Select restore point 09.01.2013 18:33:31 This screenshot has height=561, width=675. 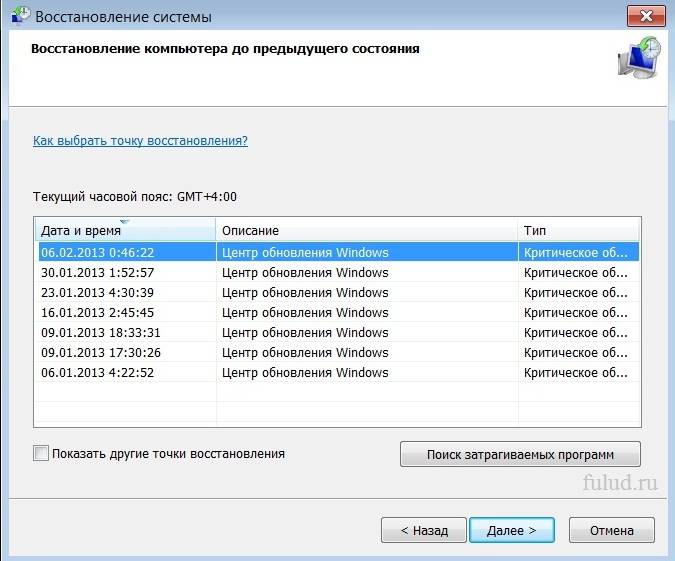coord(100,333)
